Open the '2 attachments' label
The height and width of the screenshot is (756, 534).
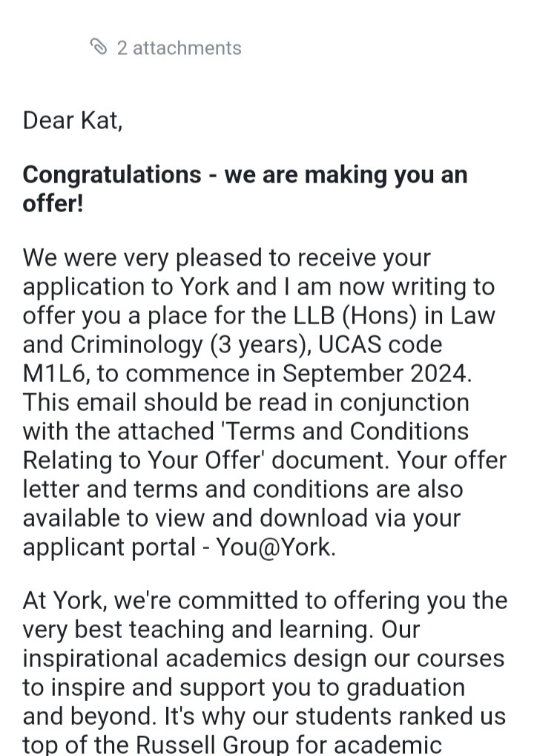(x=179, y=48)
